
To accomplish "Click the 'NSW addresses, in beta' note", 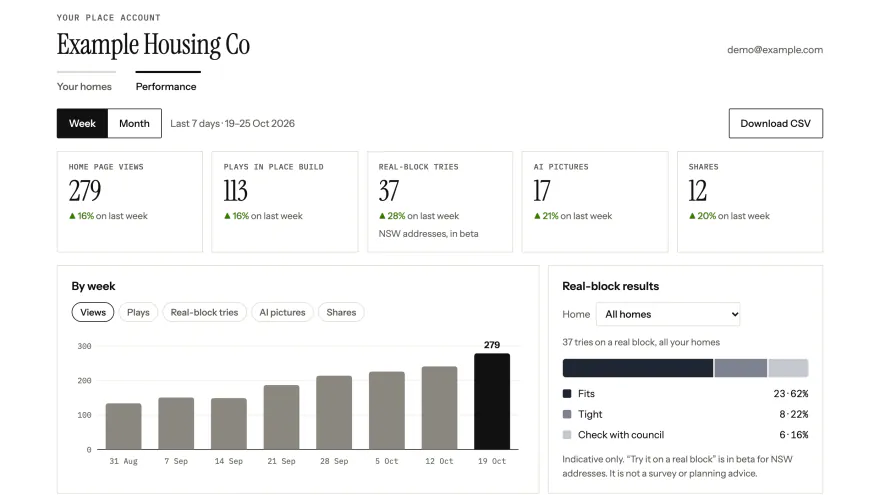I will pyautogui.click(x=428, y=233).
